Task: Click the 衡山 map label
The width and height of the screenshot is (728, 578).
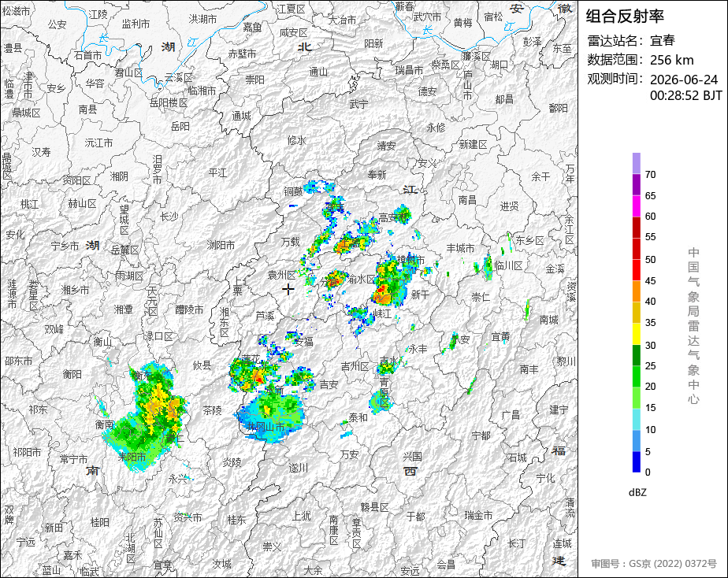Action: 102,342
